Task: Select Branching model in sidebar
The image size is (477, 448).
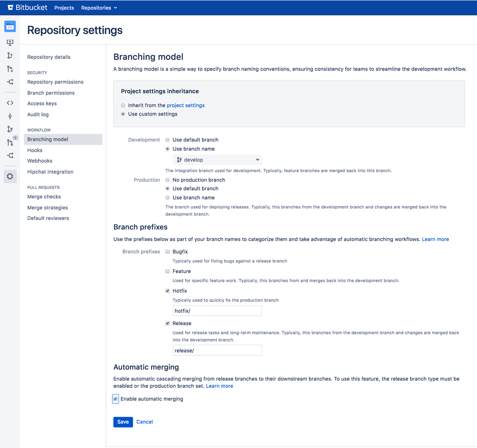Action: pyautogui.click(x=63, y=139)
